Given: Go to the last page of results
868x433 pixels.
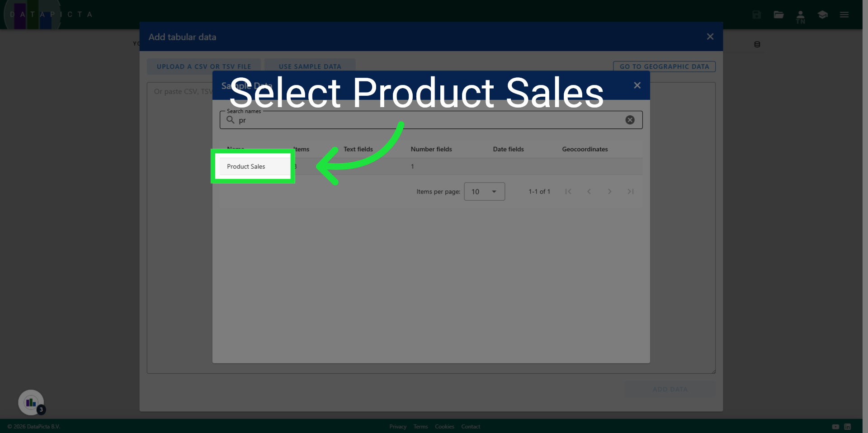Looking at the screenshot, I should point(630,191).
